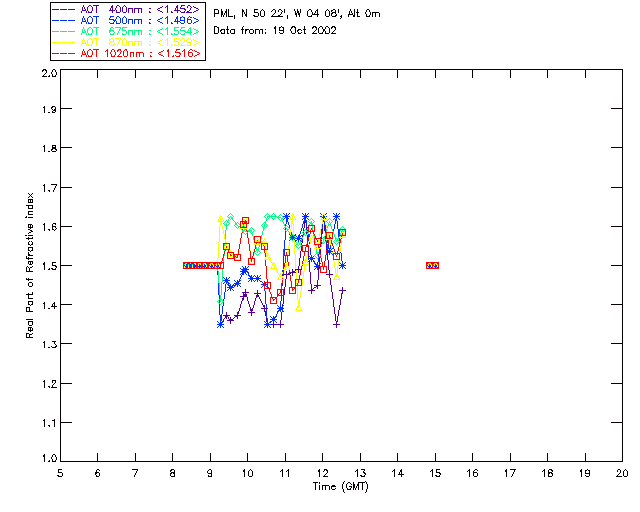The height and width of the screenshot is (512, 640).
Task: Click the 'Data from: 19 Oct 2002' text
Action: [275, 31]
